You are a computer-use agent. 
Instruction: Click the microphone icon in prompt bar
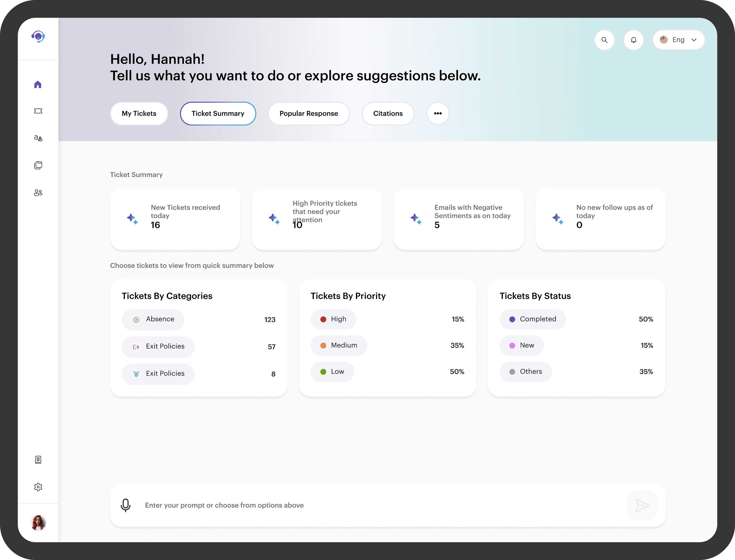(x=126, y=505)
